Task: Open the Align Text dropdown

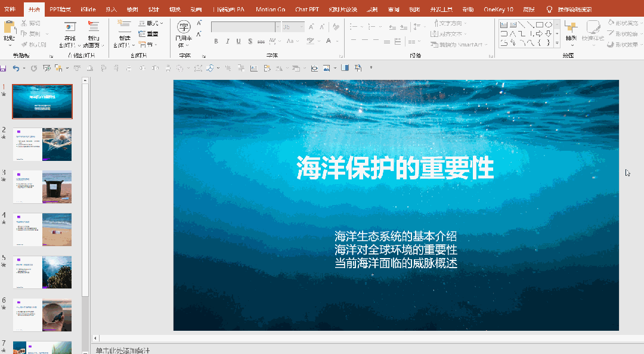Action: (448, 34)
